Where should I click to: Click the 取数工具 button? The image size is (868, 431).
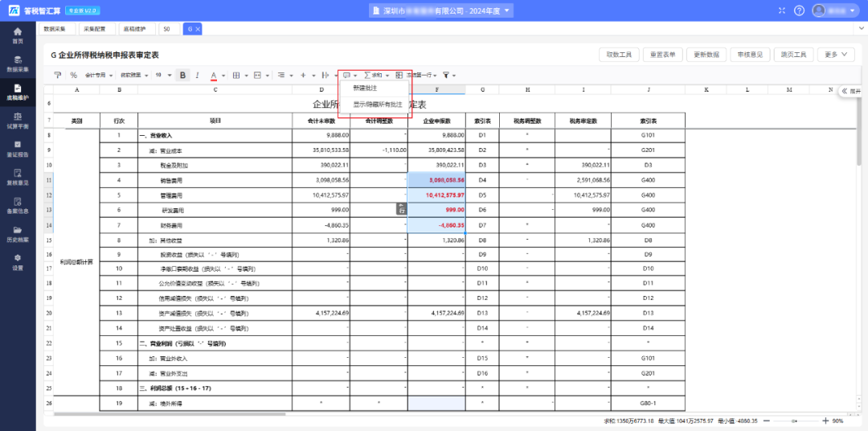click(x=619, y=55)
